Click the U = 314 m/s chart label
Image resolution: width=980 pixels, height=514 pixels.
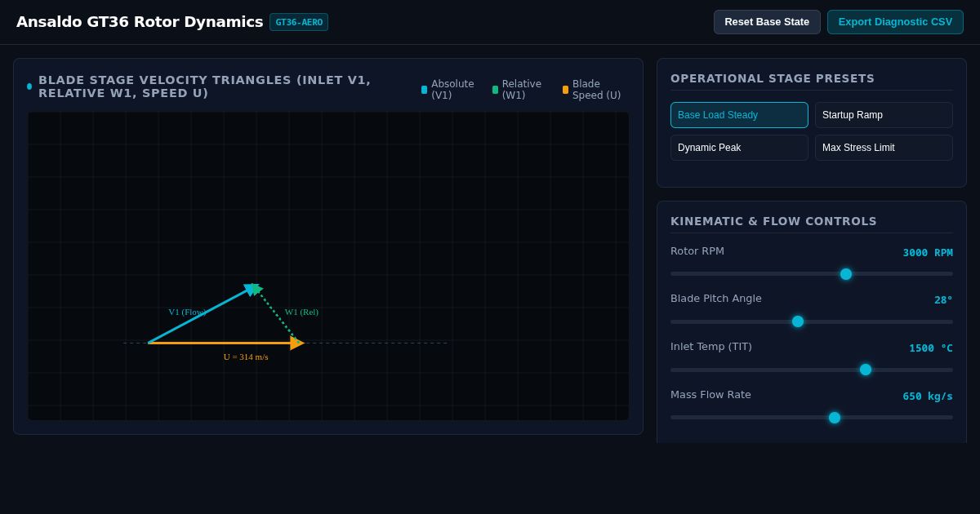coord(246,357)
